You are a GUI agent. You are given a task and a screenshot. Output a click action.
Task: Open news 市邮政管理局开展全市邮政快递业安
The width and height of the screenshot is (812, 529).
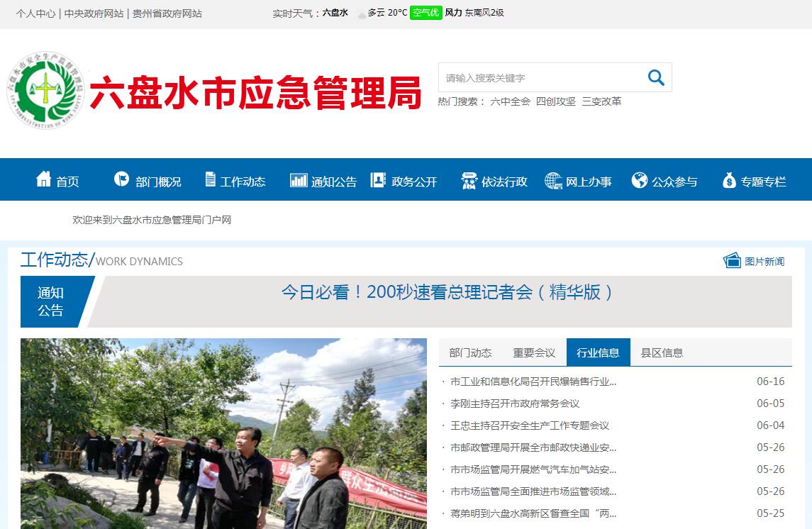(533, 447)
